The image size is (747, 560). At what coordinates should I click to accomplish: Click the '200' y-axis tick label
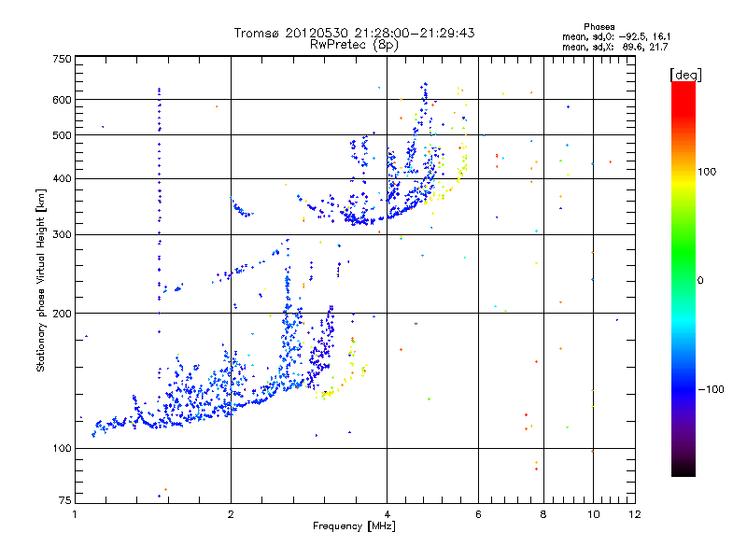point(63,314)
